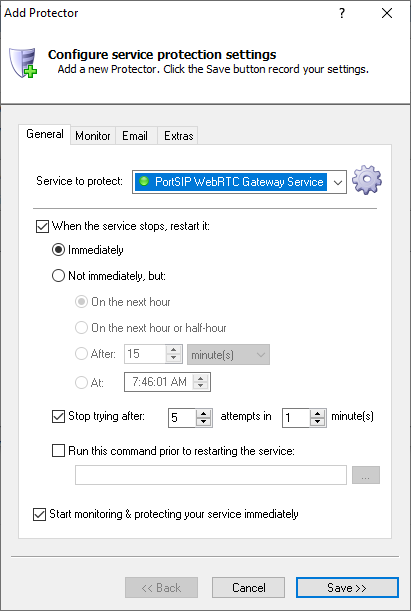Enable 'Run this command prior to restarting'
Screen dimensions: 411x611
[58, 451]
